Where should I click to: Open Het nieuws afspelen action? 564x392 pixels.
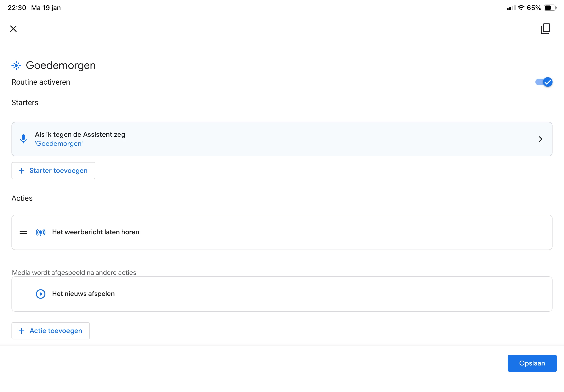tap(270, 294)
